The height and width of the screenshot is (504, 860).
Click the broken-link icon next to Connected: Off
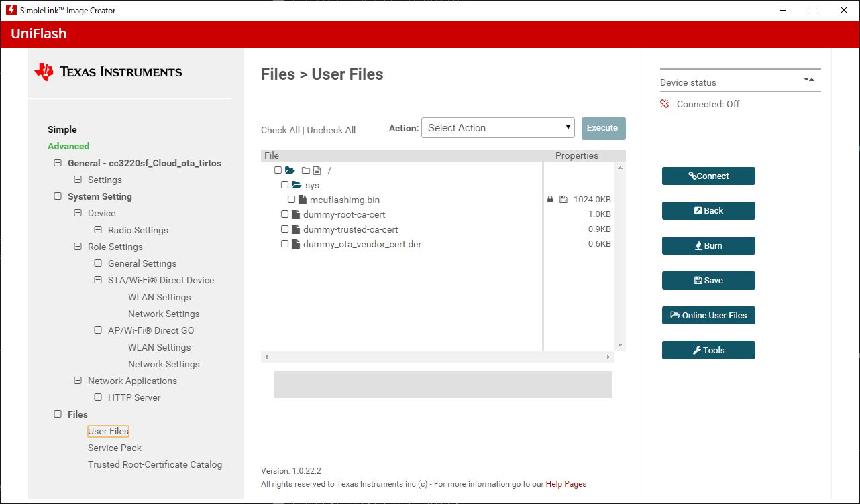pos(665,104)
